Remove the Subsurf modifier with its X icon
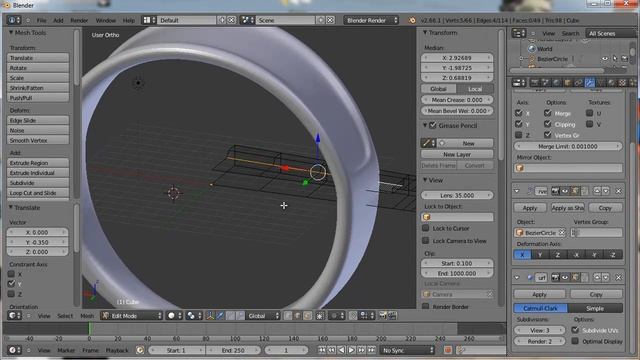 coord(618,278)
